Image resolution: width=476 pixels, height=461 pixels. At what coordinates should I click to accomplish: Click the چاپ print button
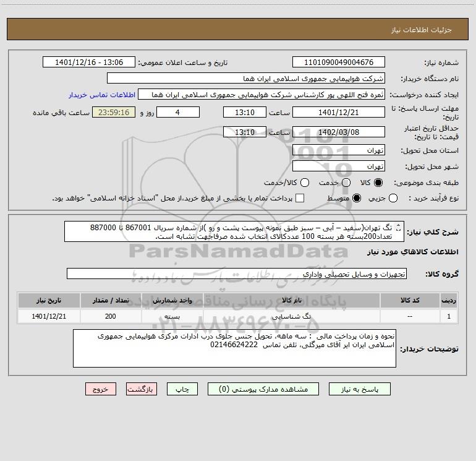point(182,389)
